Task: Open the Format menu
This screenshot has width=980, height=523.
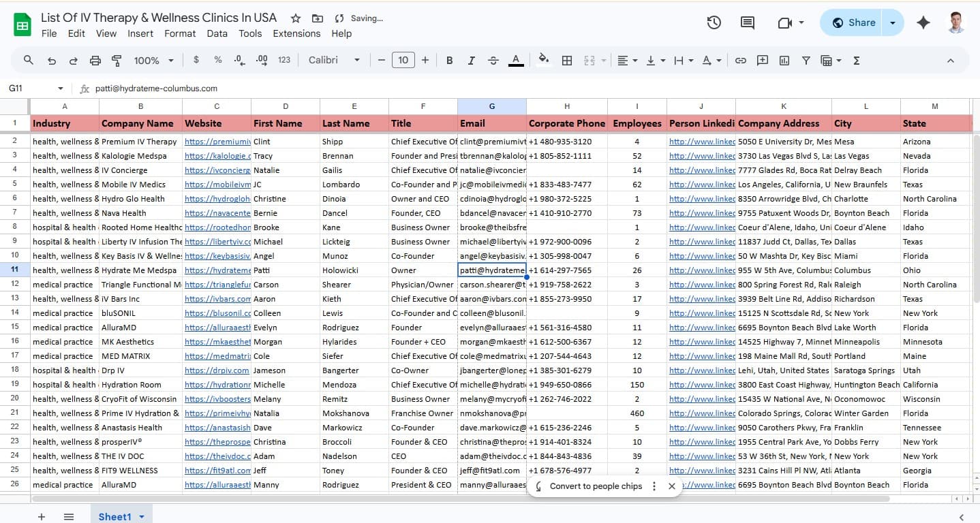Action: click(180, 33)
